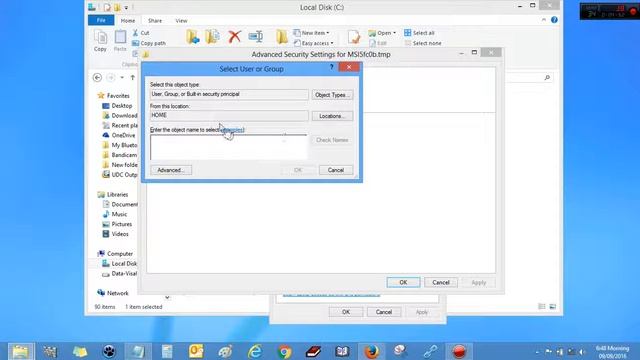Open the recent locations dropdown arrow
Image resolution: width=640 pixels, height=360 pixels.
pyautogui.click(x=122, y=77)
